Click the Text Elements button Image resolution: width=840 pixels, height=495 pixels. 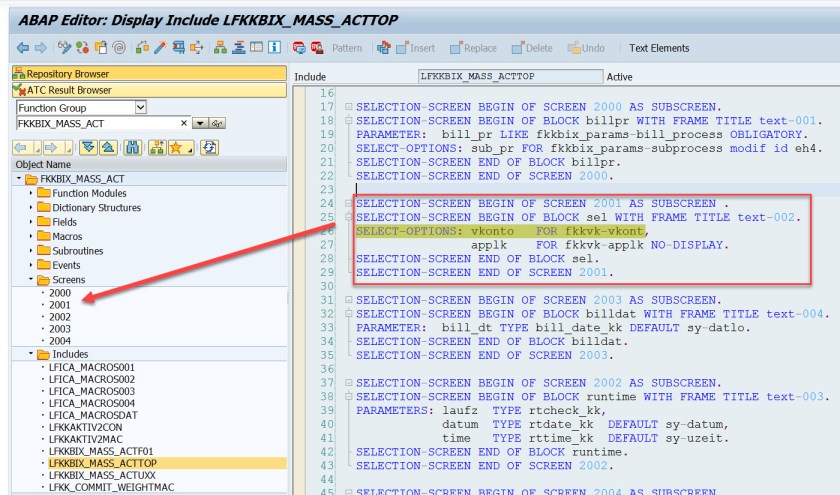coord(659,48)
